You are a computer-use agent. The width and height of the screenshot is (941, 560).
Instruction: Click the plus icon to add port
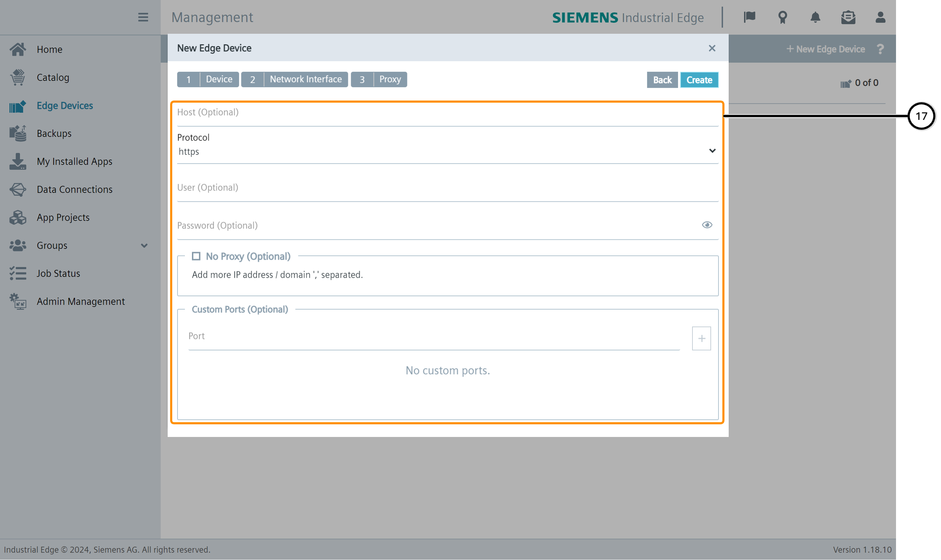point(701,339)
